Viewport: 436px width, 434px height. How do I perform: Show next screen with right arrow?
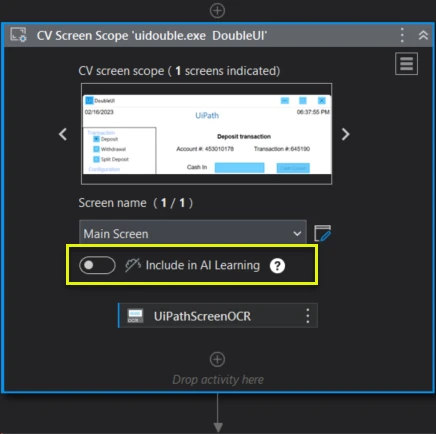pos(346,134)
